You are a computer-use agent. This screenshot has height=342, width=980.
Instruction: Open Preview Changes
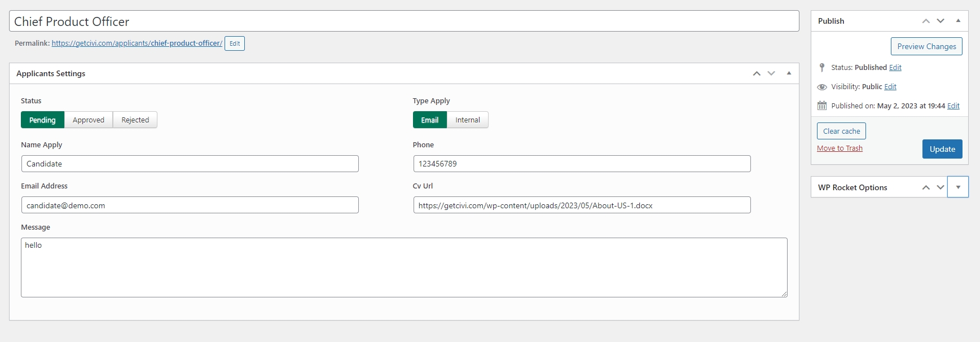pyautogui.click(x=926, y=46)
